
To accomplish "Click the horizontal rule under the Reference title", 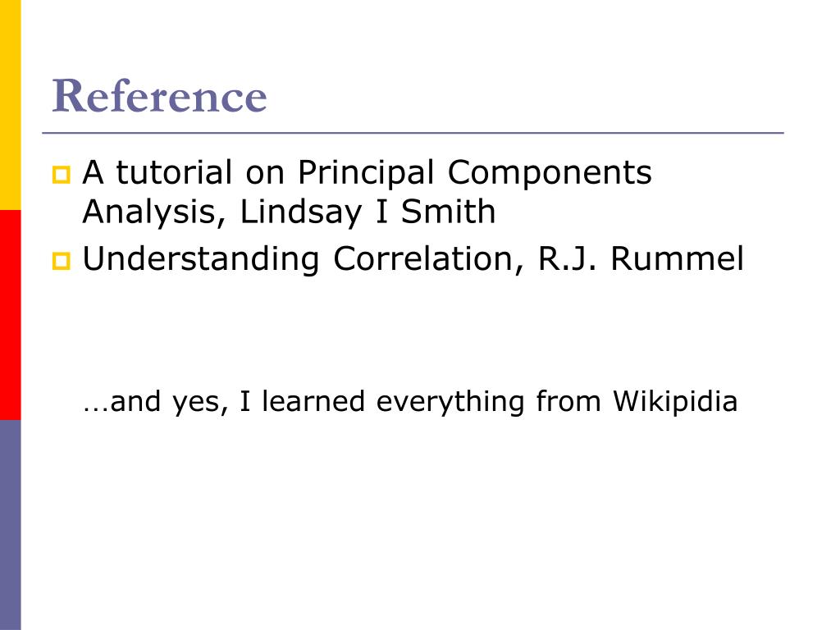I will pyautogui.click(x=413, y=132).
